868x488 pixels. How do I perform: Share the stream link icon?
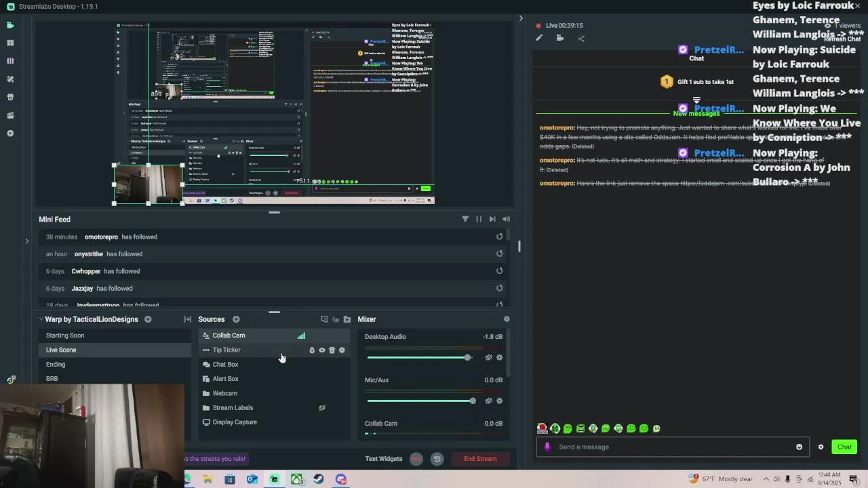pos(581,38)
